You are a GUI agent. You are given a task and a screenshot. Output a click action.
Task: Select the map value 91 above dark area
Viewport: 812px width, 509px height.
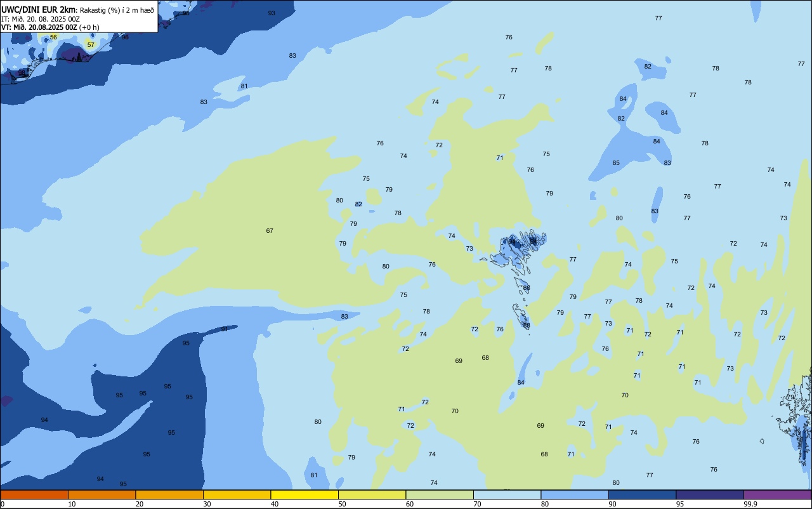point(225,329)
